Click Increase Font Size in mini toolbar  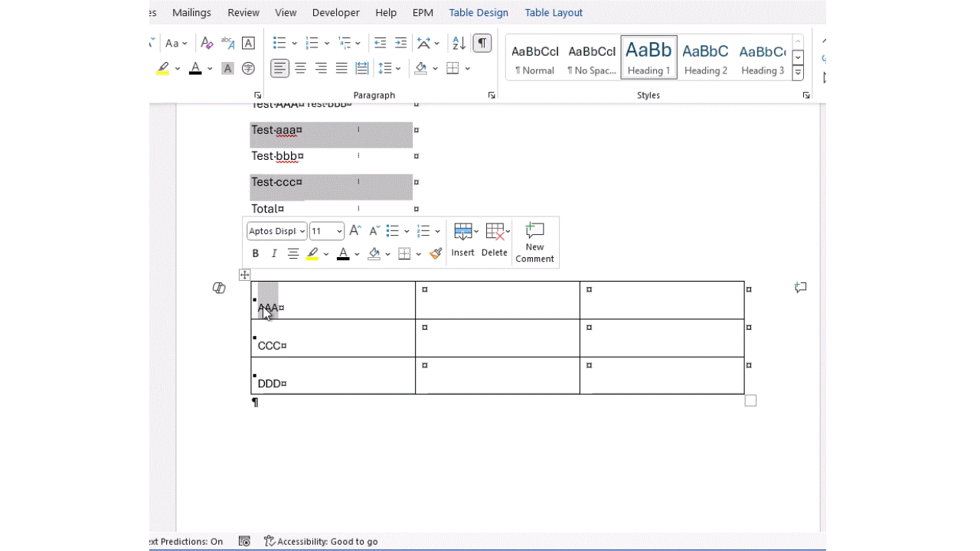(x=354, y=230)
